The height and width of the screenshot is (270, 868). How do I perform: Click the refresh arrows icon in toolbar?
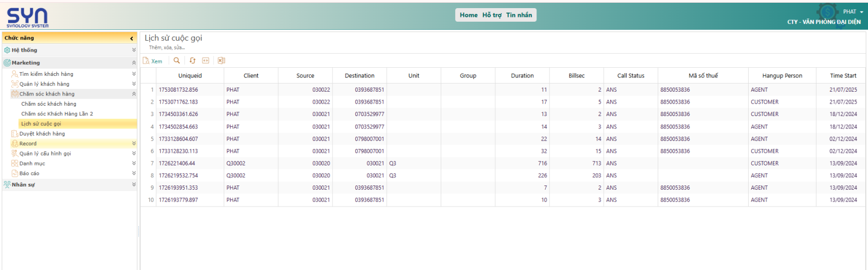pyautogui.click(x=192, y=61)
